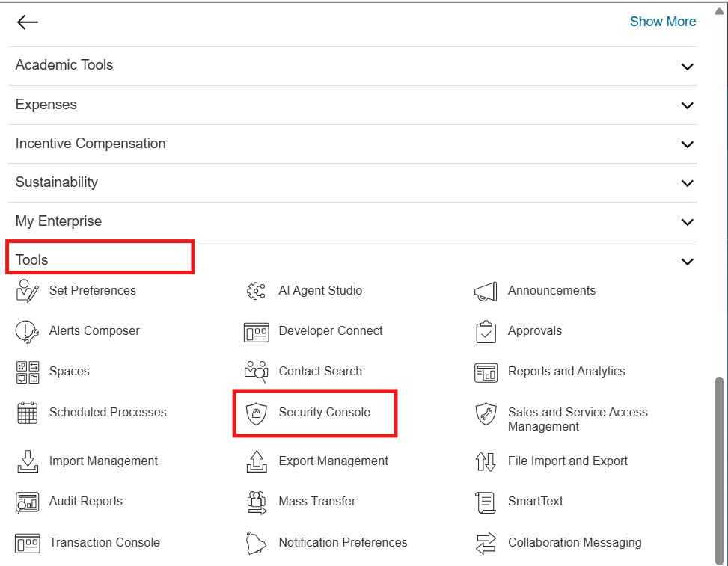This screenshot has height=566, width=728.
Task: Open Alerts Composer icon
Action: coord(27,331)
